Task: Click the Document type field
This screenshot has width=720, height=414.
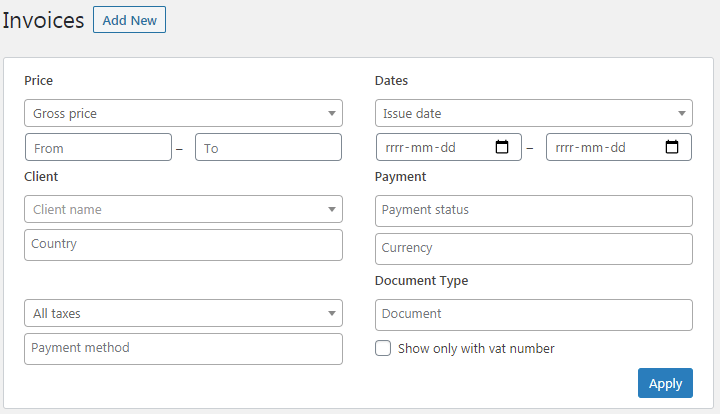Action: 534,315
